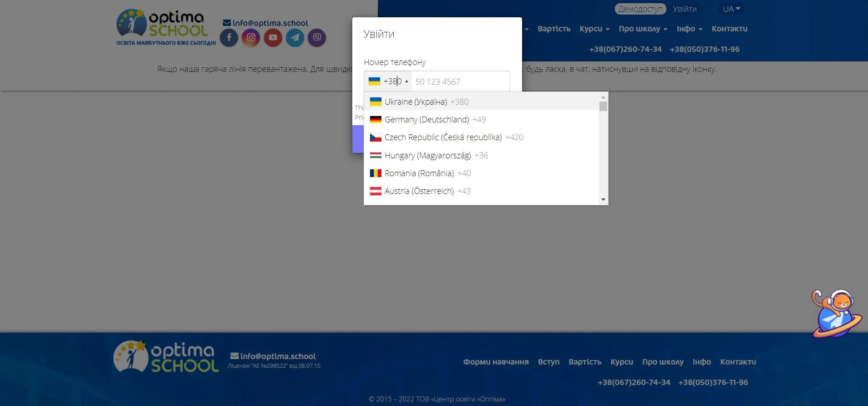Open the Instagram social icon
Image resolution: width=868 pixels, height=406 pixels.
point(251,37)
